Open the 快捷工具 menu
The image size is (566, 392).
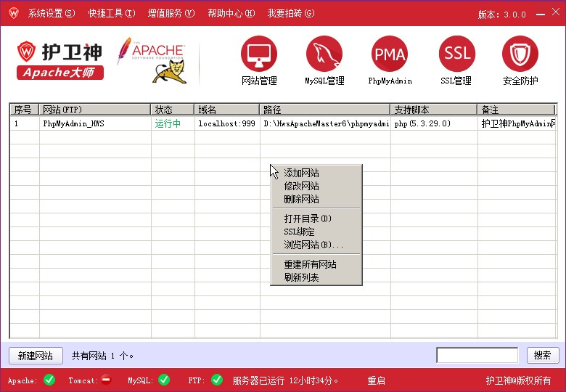[x=111, y=13]
